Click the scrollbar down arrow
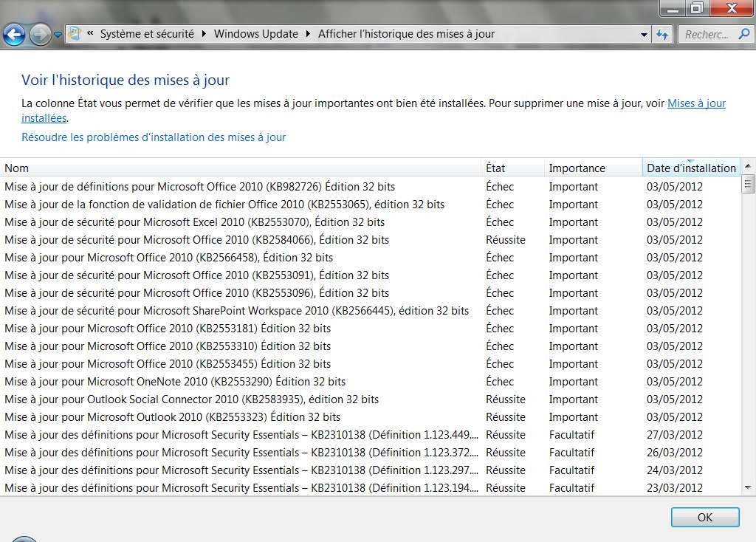Viewport: 756px width, 542px height. 748,487
